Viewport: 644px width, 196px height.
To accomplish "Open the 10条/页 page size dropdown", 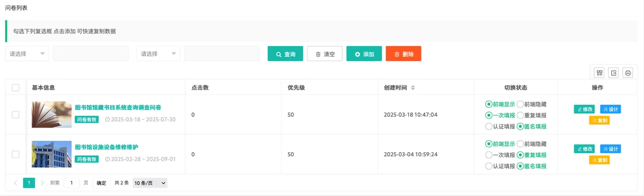I will (150, 183).
